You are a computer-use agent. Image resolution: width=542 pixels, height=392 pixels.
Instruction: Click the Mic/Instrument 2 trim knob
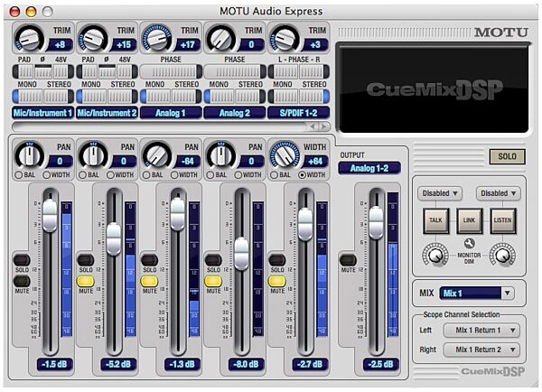tap(93, 39)
